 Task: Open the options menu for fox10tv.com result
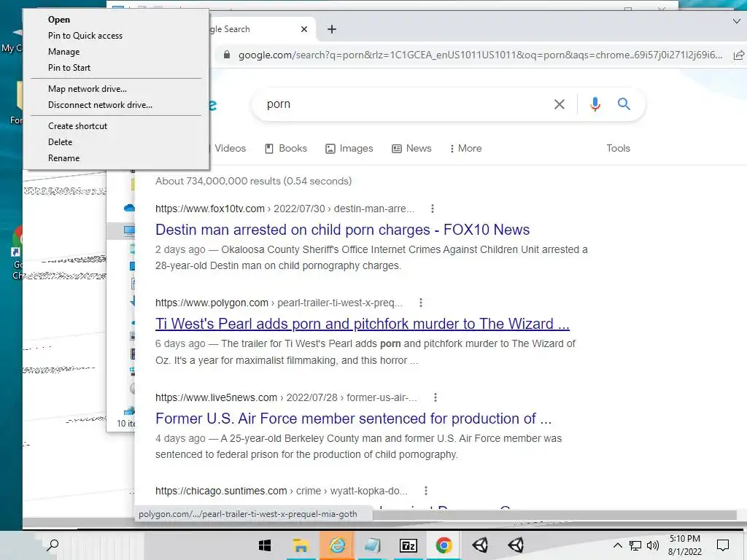pos(432,209)
